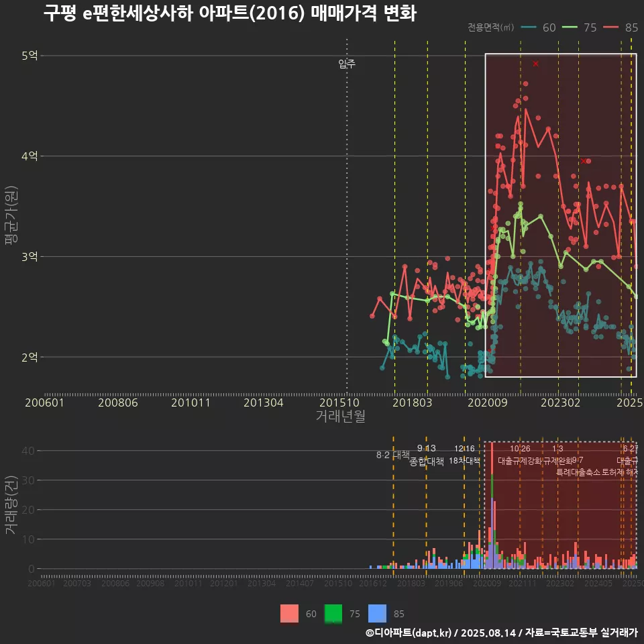This screenshot has width=644, height=644.
Task: Click the chart title '구평 e편한세상사하 아파트(2016) 매매가격 변화'
Action: coord(230,13)
